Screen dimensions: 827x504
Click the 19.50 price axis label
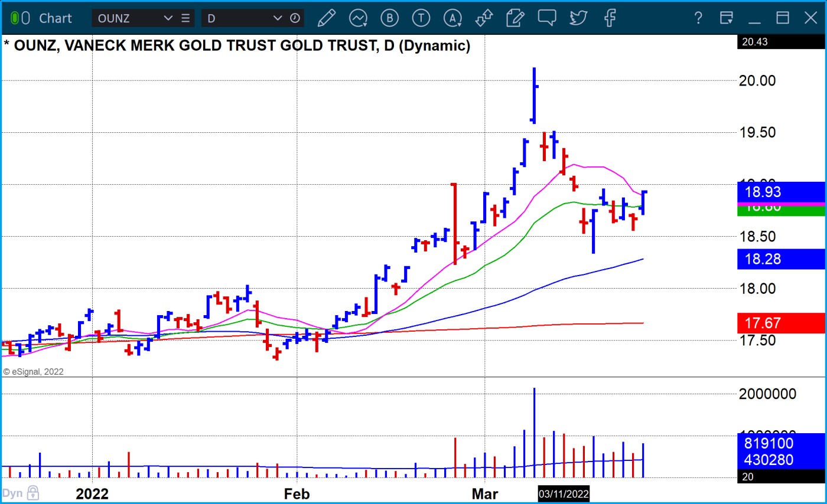point(758,132)
